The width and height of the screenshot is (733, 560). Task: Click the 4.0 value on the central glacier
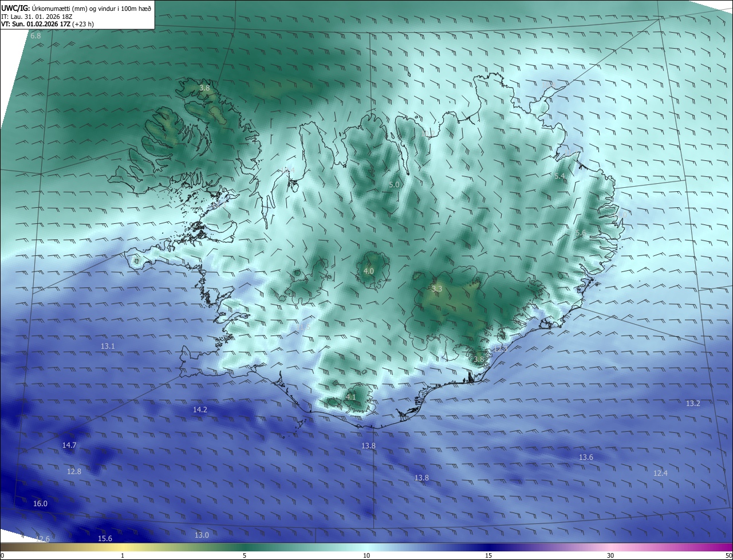(x=369, y=271)
